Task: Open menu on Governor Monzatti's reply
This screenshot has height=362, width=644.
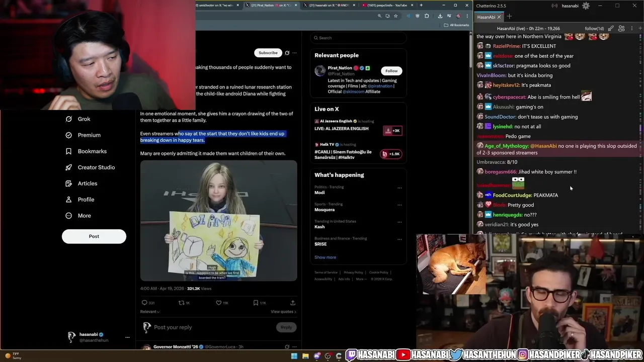Action: (x=295, y=347)
